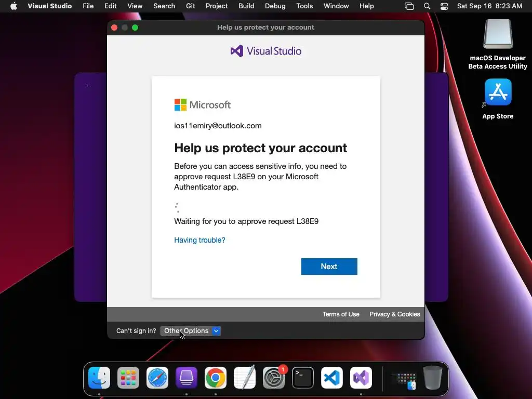Click Visual Studio icon in dock
Viewport: 532px width, 399px height.
click(x=361, y=378)
